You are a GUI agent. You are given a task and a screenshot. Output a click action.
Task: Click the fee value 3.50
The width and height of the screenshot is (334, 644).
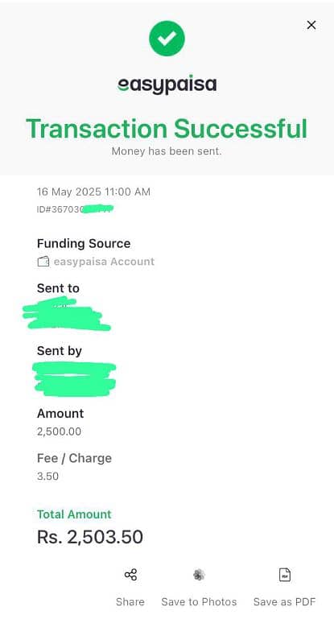(x=47, y=477)
